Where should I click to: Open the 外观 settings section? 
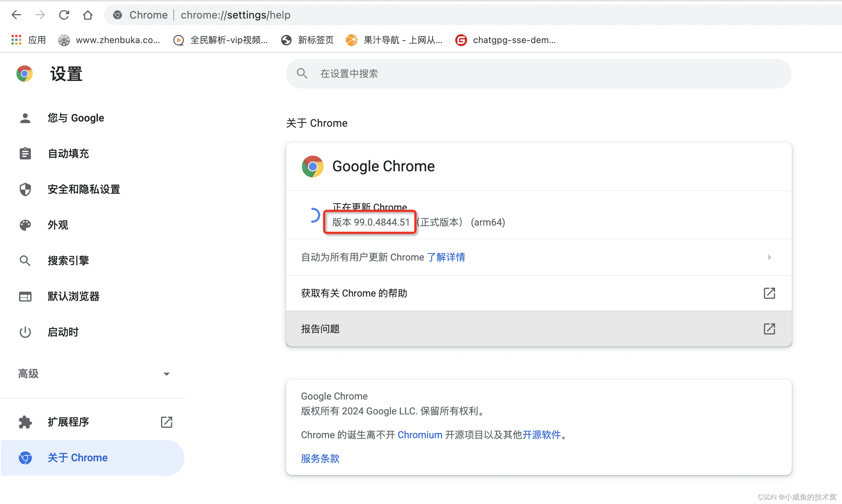[x=58, y=225]
